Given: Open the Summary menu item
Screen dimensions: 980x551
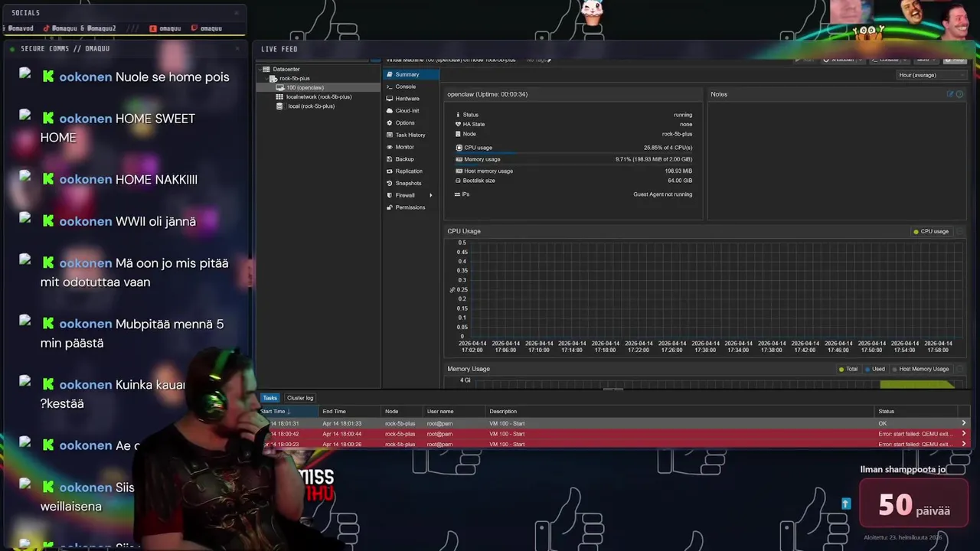Looking at the screenshot, I should (411, 74).
